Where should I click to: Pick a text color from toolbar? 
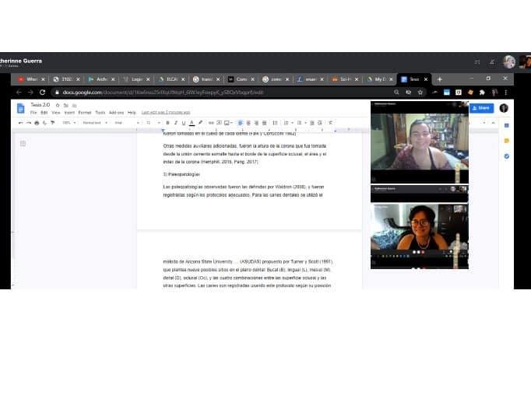192,123
